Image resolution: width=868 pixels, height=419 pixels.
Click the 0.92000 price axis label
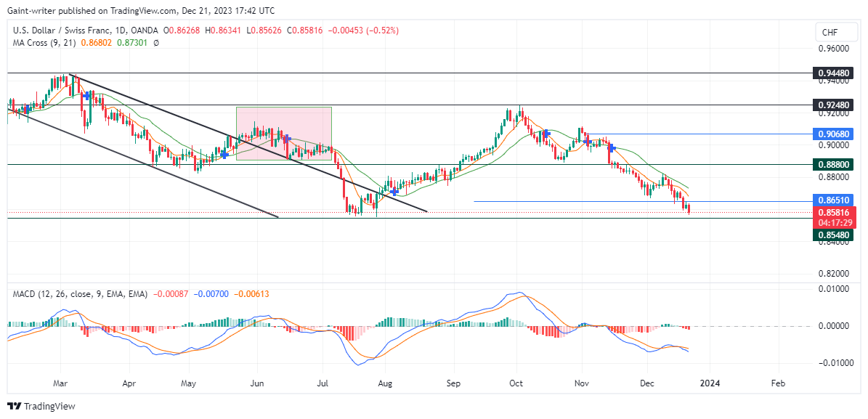834,113
